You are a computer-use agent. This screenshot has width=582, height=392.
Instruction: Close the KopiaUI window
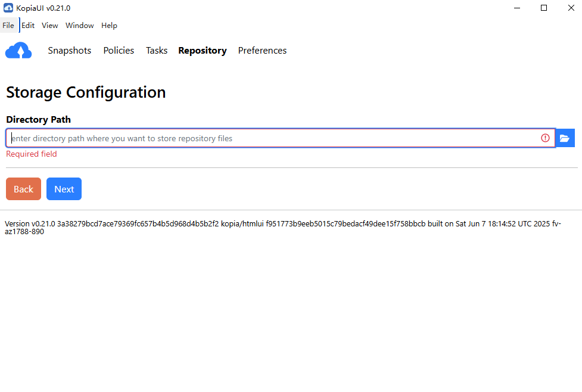571,8
